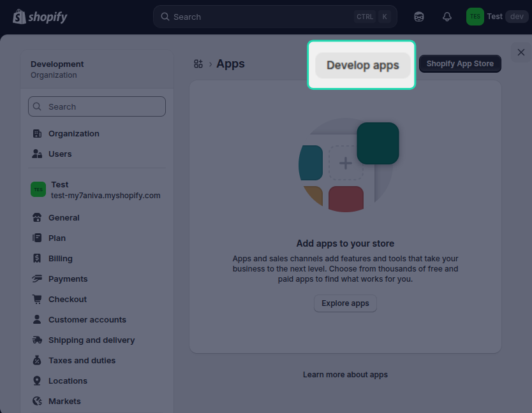Open Locations settings
This screenshot has height=413, width=532.
coord(97,380)
